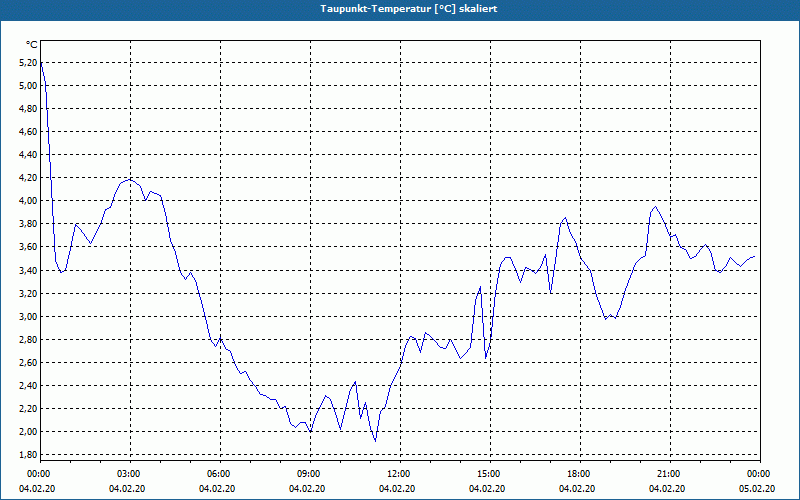Click the "00:00" label above "05.02.20"

(758, 474)
